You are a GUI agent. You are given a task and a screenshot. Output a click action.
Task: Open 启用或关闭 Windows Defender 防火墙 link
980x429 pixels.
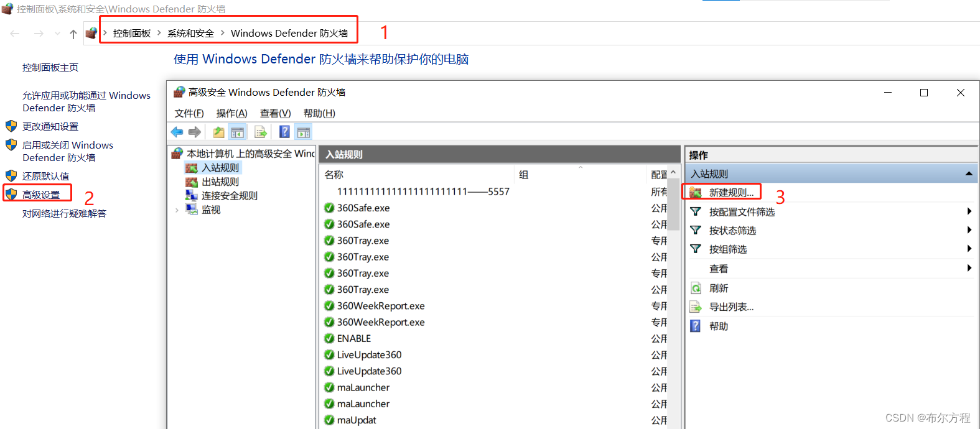[68, 151]
